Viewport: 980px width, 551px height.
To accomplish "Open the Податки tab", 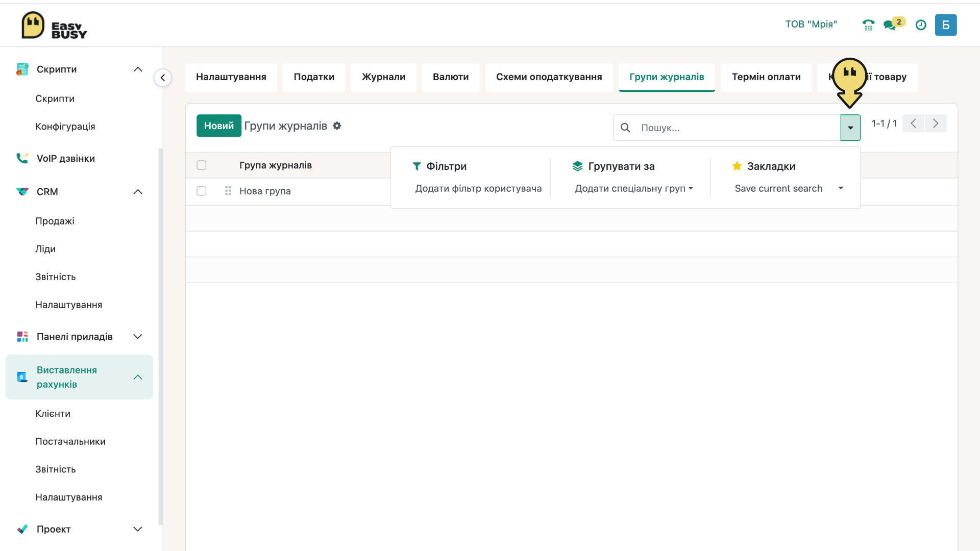I will click(314, 77).
